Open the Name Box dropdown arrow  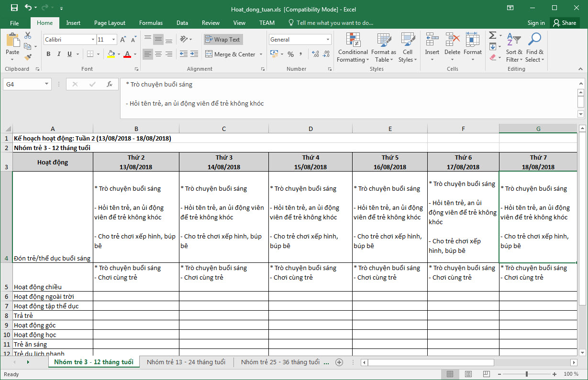tap(46, 84)
